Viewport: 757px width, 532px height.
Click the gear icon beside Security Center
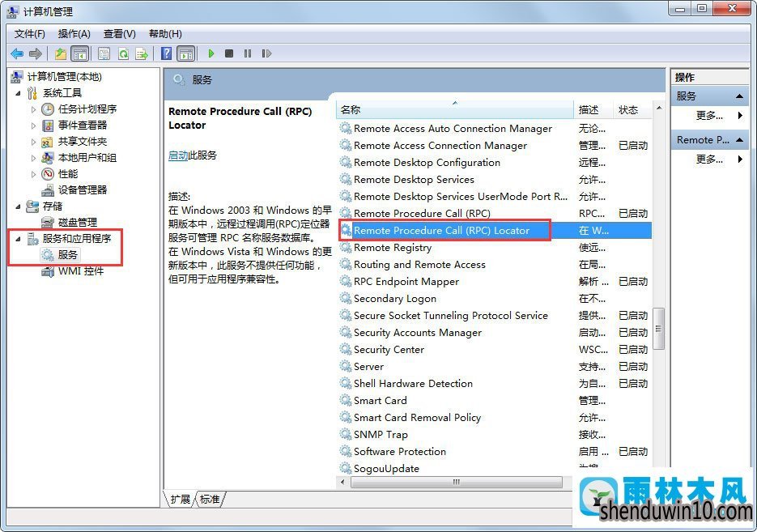345,350
